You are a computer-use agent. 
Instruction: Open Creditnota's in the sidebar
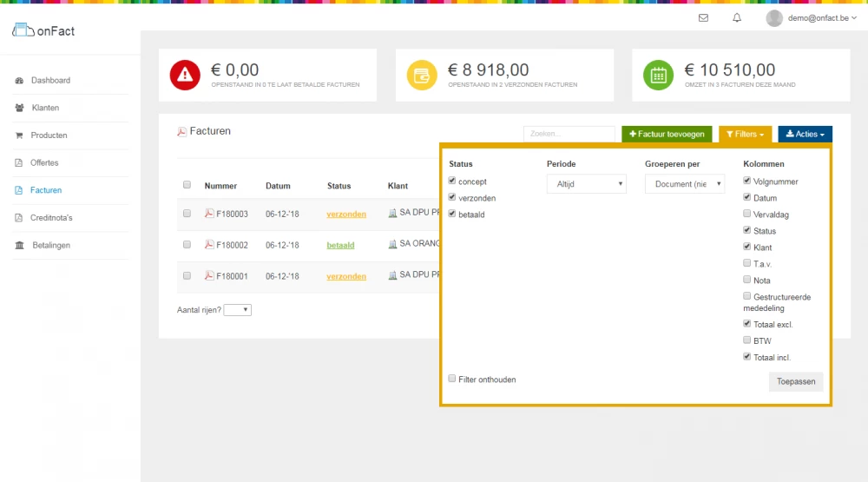(52, 218)
